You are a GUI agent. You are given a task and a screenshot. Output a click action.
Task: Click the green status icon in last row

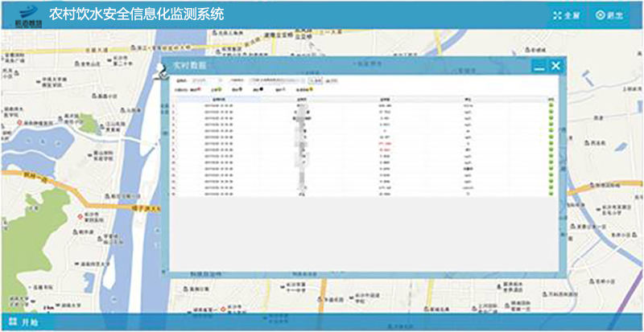pyautogui.click(x=550, y=194)
